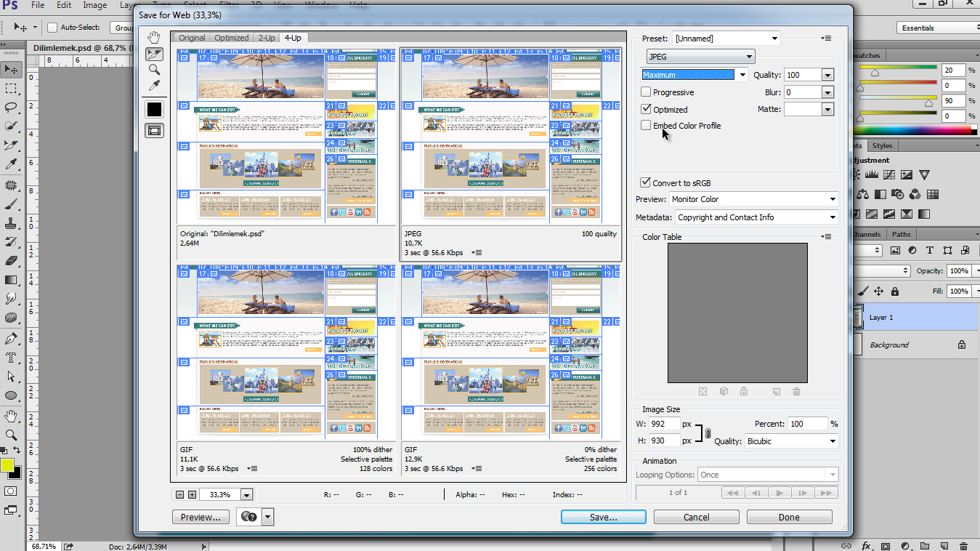
Task: Select the Healing Brush tool
Action: [x=11, y=186]
